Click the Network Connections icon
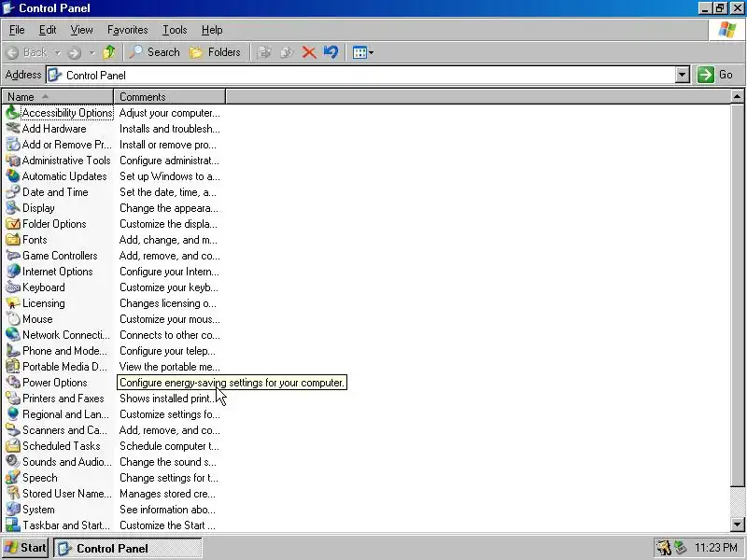The width and height of the screenshot is (747, 560). 12,335
